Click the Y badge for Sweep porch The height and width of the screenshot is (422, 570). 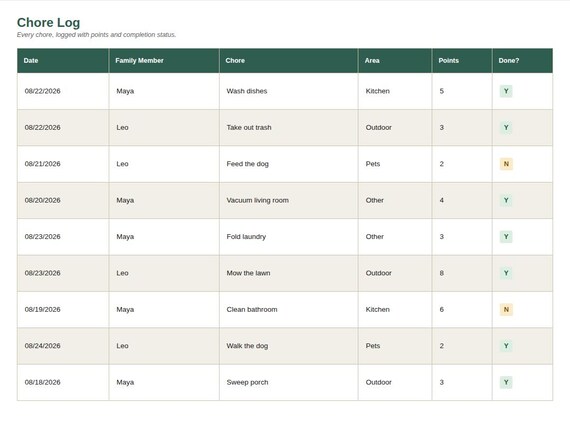(506, 382)
